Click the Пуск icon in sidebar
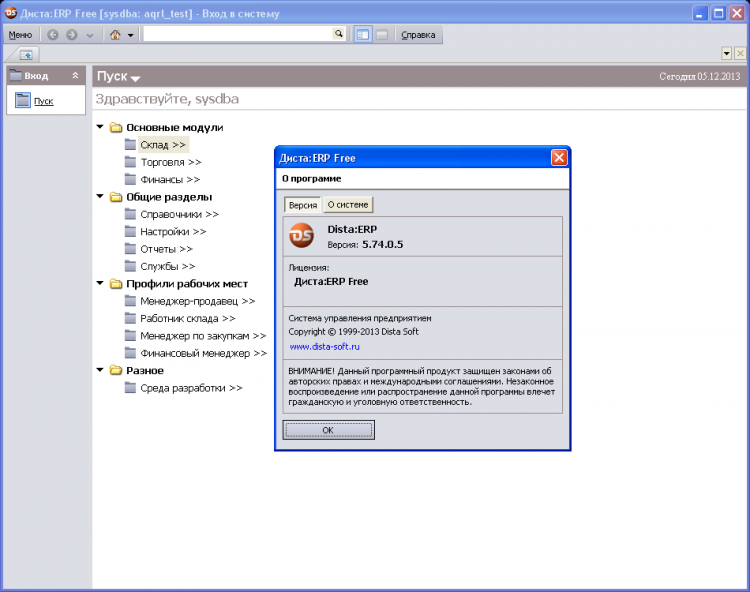 point(22,100)
